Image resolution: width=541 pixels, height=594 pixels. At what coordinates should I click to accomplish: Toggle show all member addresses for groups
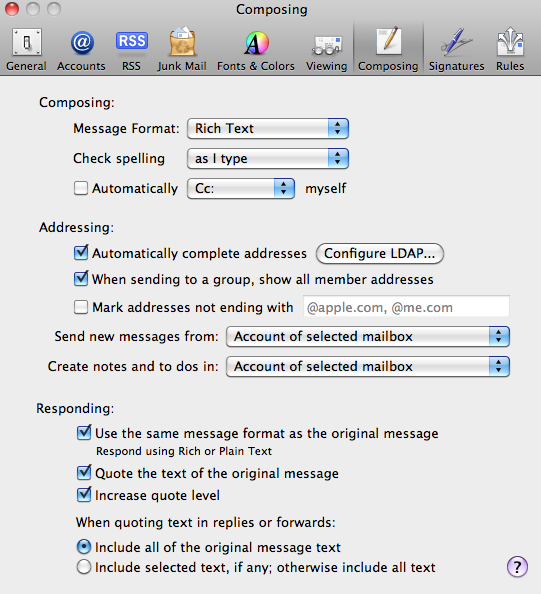(81, 279)
